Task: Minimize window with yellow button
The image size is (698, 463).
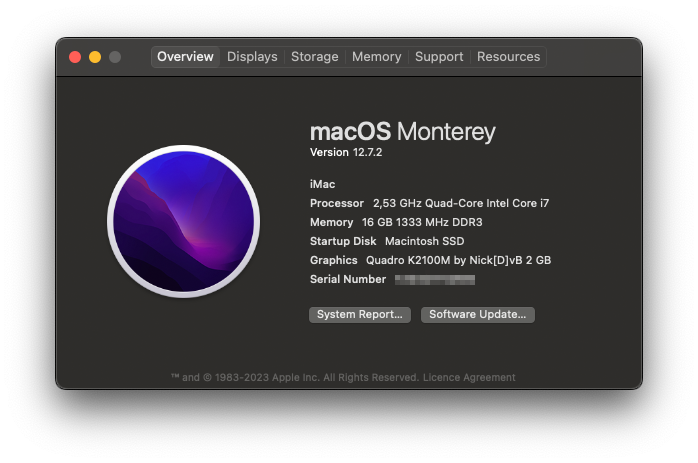Action: (x=95, y=57)
